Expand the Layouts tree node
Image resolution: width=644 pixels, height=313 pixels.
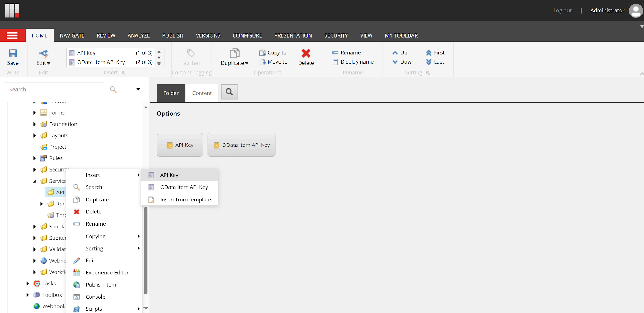tap(34, 135)
